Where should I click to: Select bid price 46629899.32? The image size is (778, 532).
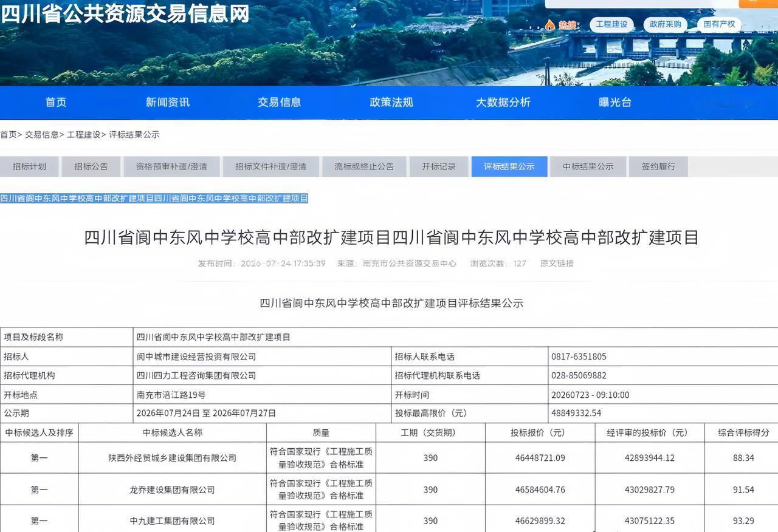[540, 520]
